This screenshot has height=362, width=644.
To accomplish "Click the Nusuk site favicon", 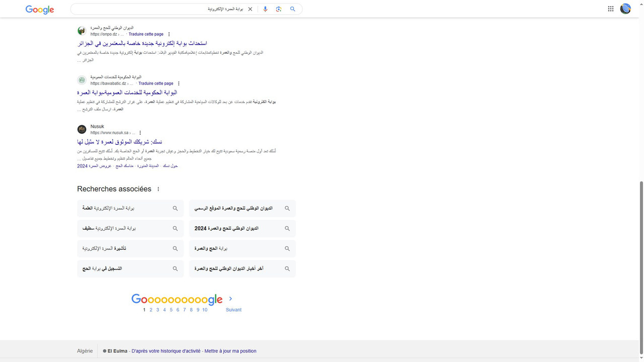I will (x=82, y=129).
